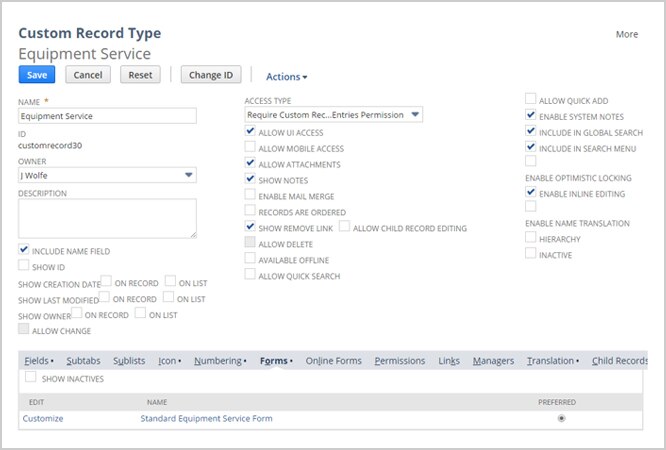Image resolution: width=666 pixels, height=450 pixels.
Task: Click the Change ID button
Action: [x=211, y=75]
